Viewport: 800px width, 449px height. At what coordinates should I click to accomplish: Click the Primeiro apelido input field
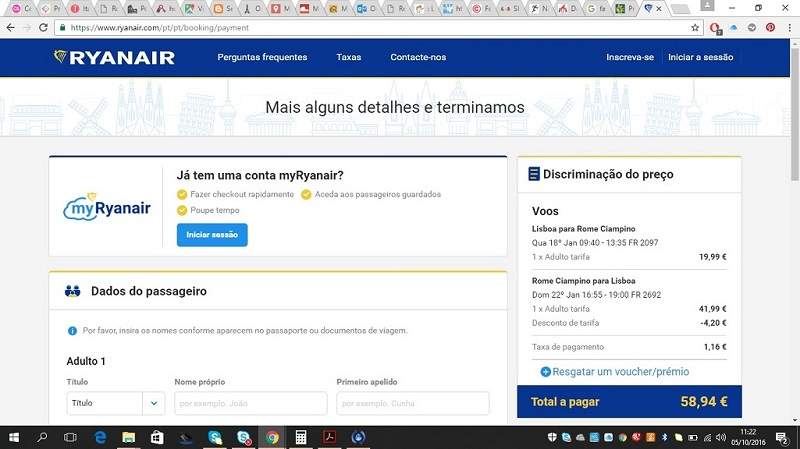click(413, 403)
